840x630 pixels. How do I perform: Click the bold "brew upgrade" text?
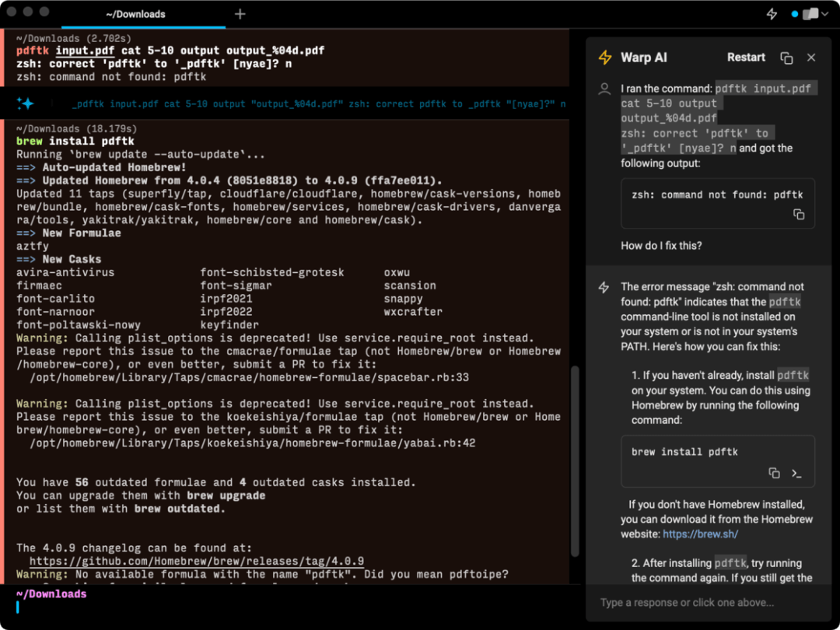[x=226, y=496]
